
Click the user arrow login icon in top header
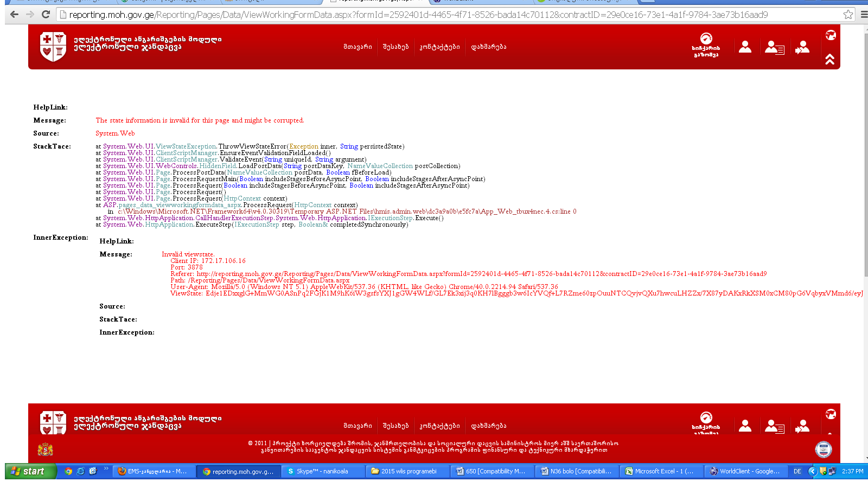pyautogui.click(x=802, y=48)
